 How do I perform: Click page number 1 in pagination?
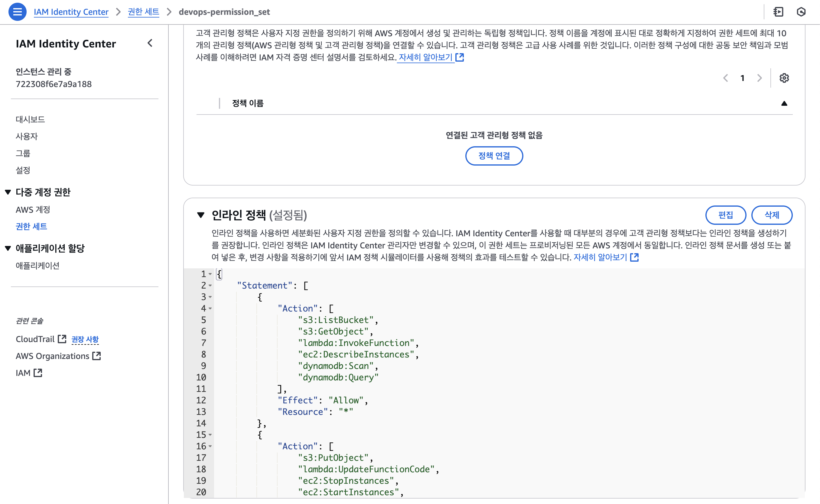pos(742,78)
